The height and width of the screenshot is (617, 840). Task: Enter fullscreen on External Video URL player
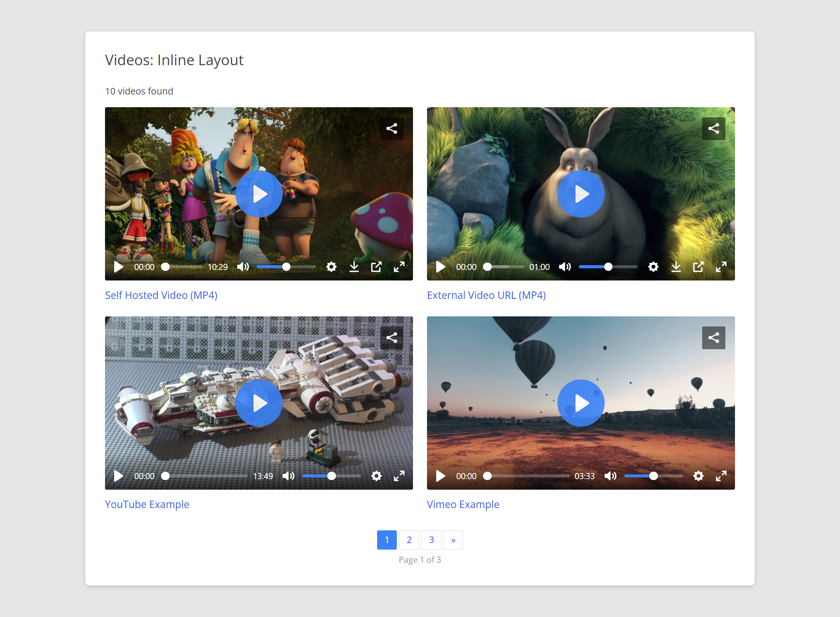(721, 267)
